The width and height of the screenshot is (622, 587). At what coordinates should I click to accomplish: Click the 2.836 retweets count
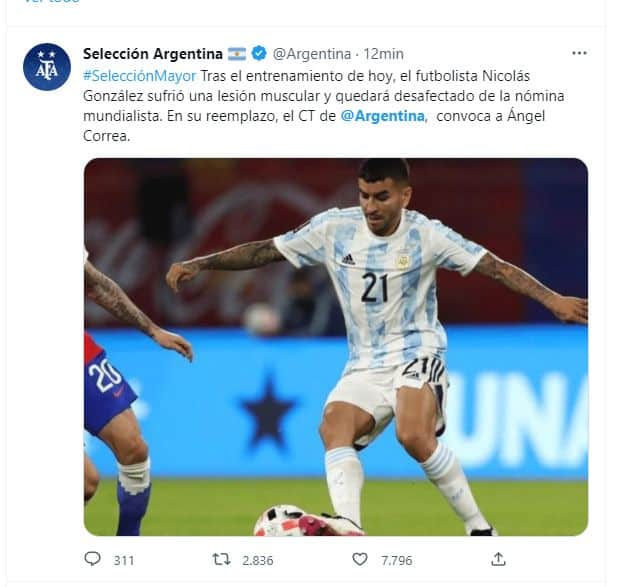(x=257, y=560)
